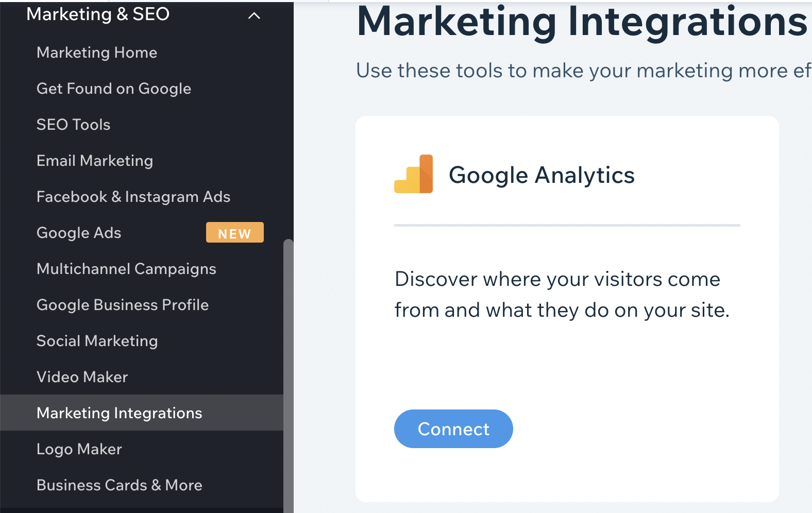Click the orange NEW badge beside Google Ads
This screenshot has width=812, height=513.
click(x=234, y=232)
